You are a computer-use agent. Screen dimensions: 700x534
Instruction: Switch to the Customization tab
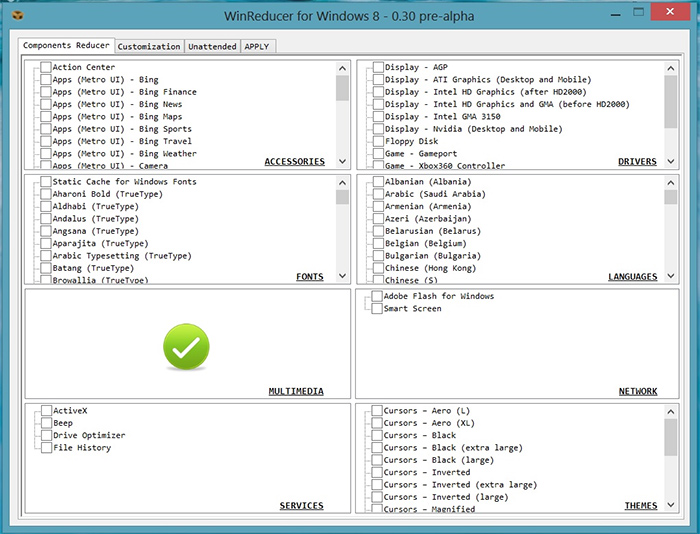(x=149, y=46)
